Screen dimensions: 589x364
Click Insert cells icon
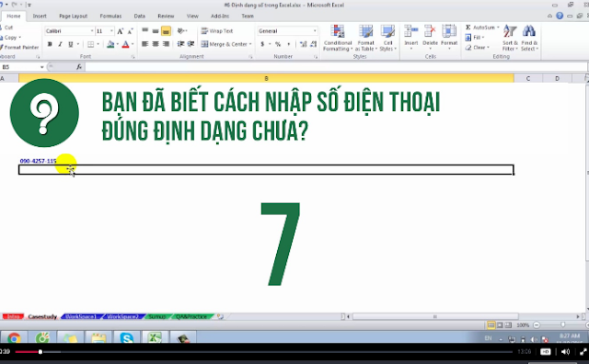411,31
